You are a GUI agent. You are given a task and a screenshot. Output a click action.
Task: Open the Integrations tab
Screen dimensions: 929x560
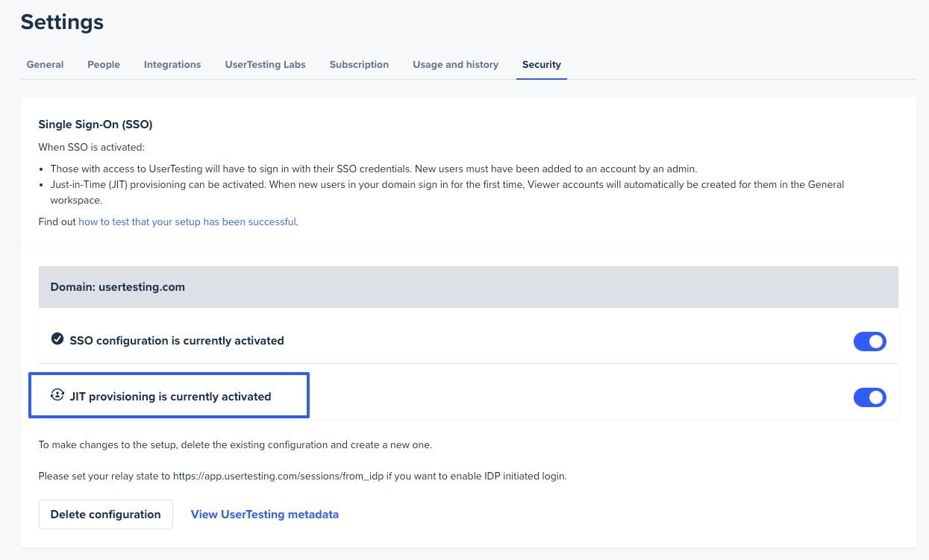click(x=172, y=65)
